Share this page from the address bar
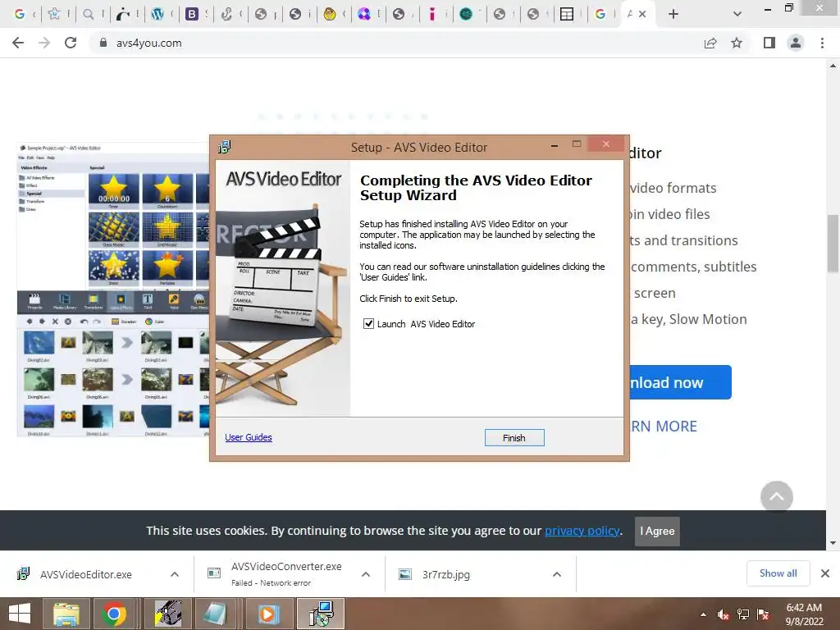 click(x=710, y=43)
